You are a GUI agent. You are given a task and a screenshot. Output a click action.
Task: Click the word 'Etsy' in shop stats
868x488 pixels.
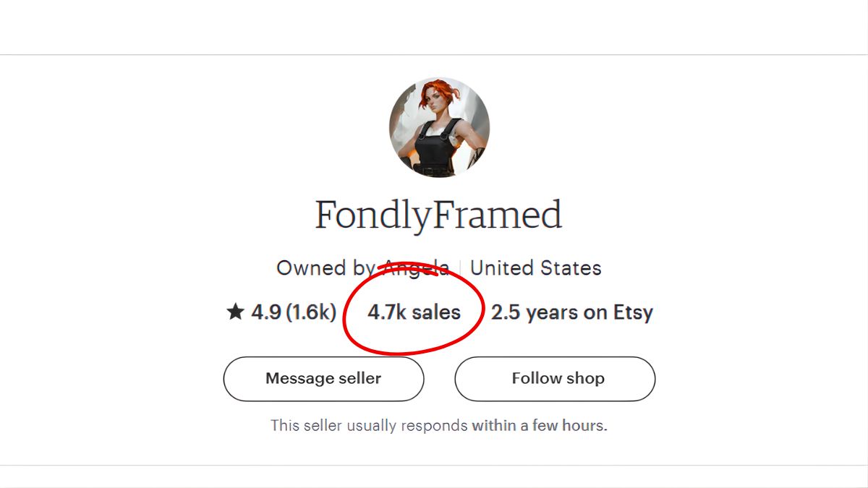pyautogui.click(x=633, y=312)
